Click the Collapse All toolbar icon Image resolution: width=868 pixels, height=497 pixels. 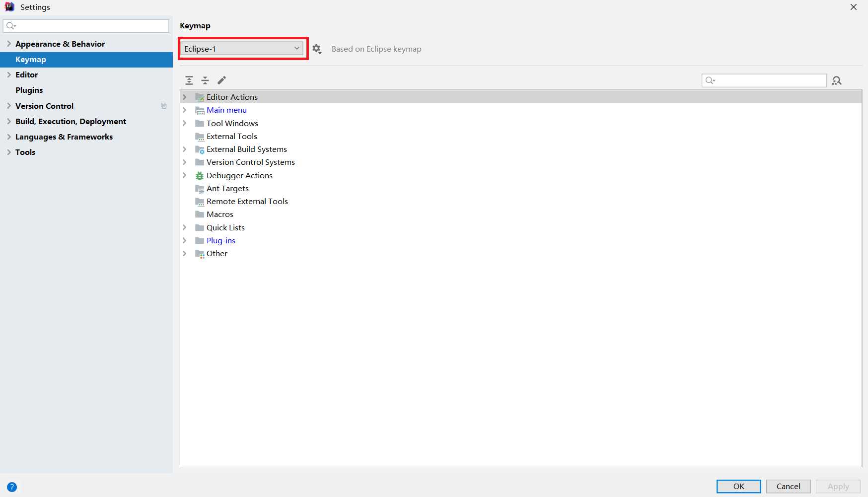pyautogui.click(x=205, y=80)
